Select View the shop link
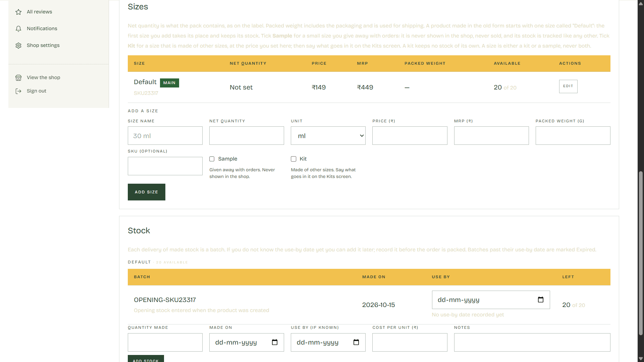The image size is (644, 362). [x=44, y=77]
